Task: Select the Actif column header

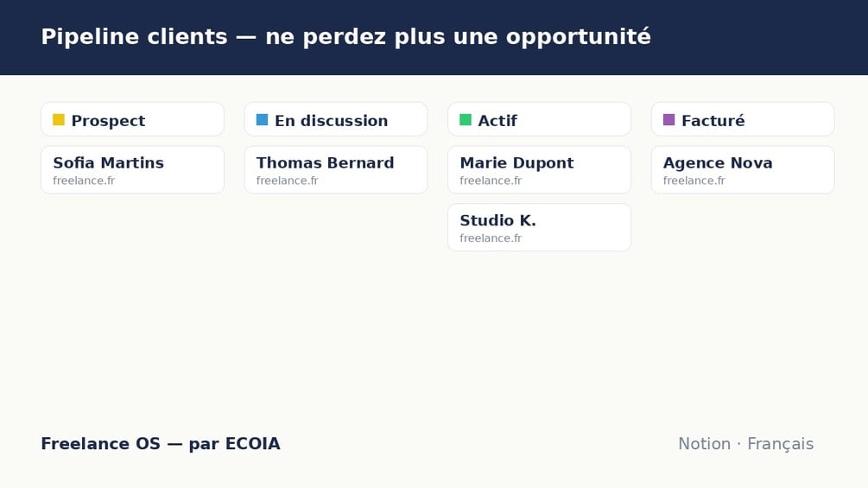Action: click(x=539, y=119)
